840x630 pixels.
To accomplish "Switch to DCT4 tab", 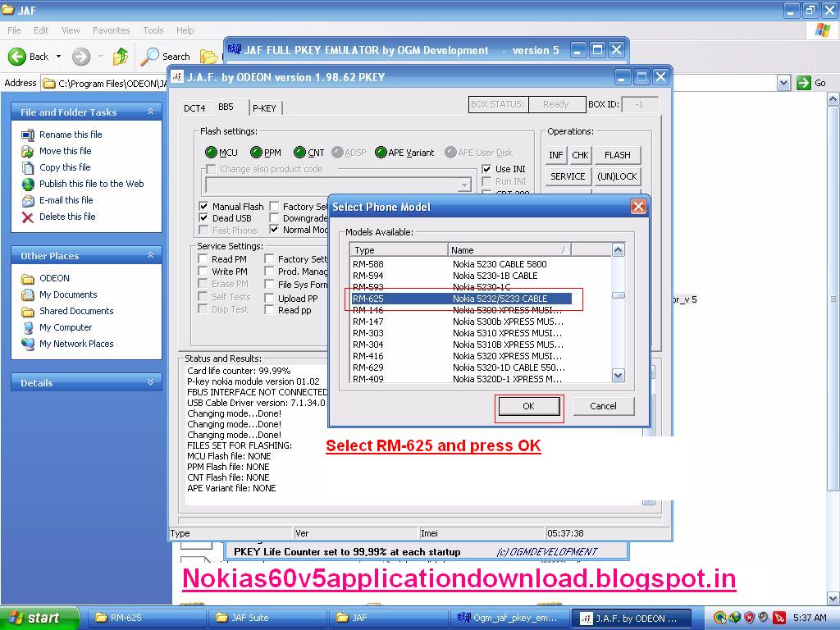I will (194, 107).
